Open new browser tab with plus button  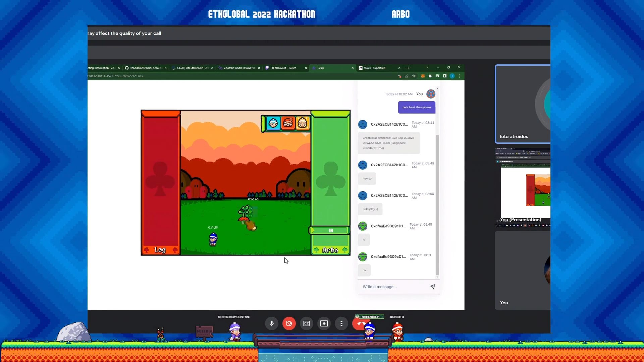[408, 68]
